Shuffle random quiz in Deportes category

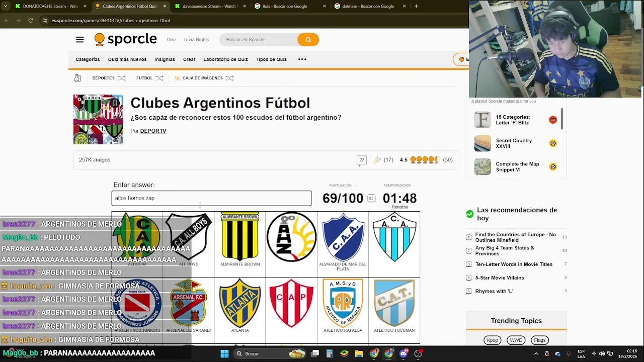click(x=122, y=78)
